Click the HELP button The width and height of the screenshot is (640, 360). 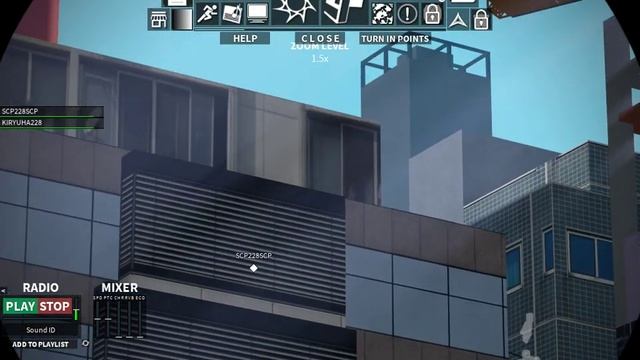pos(245,38)
